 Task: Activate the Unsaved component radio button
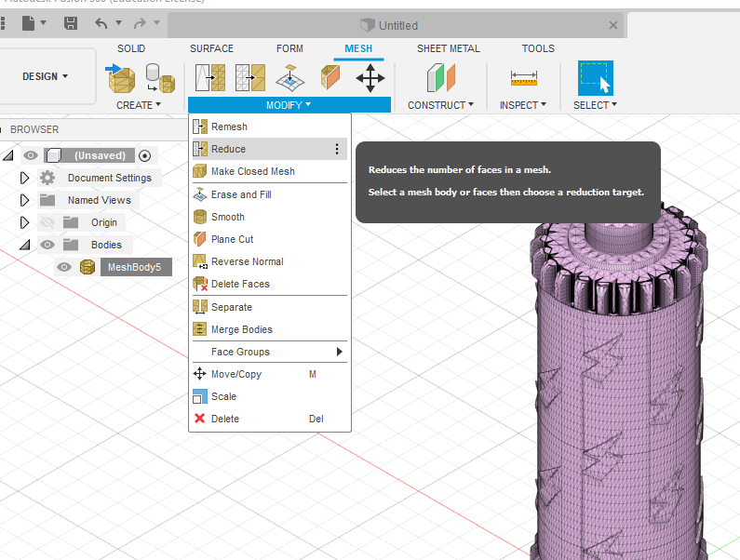click(145, 155)
